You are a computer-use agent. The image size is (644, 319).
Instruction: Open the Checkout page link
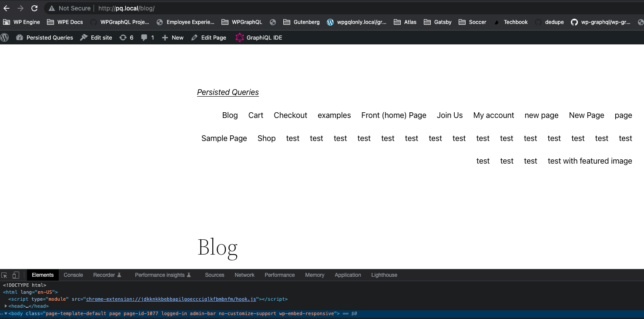coord(290,115)
